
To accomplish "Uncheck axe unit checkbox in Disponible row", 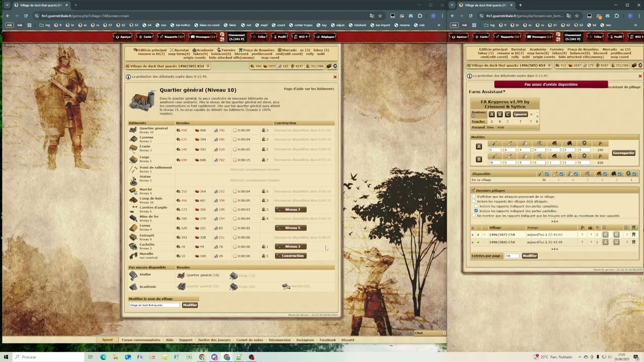I will [x=576, y=174].
